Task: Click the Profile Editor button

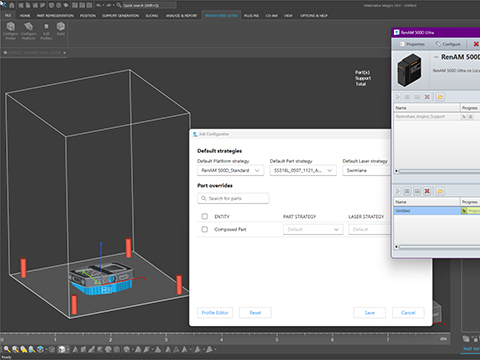Action: point(215,313)
